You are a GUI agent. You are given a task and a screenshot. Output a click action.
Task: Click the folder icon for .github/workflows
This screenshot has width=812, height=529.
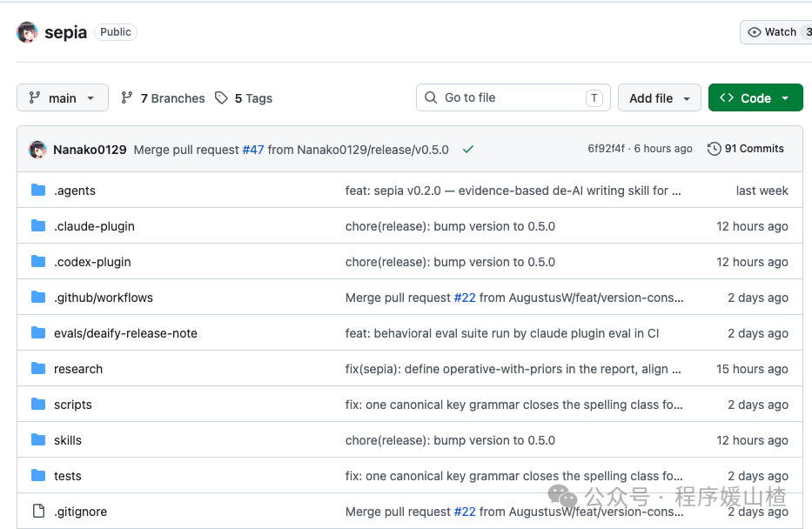[38, 297]
